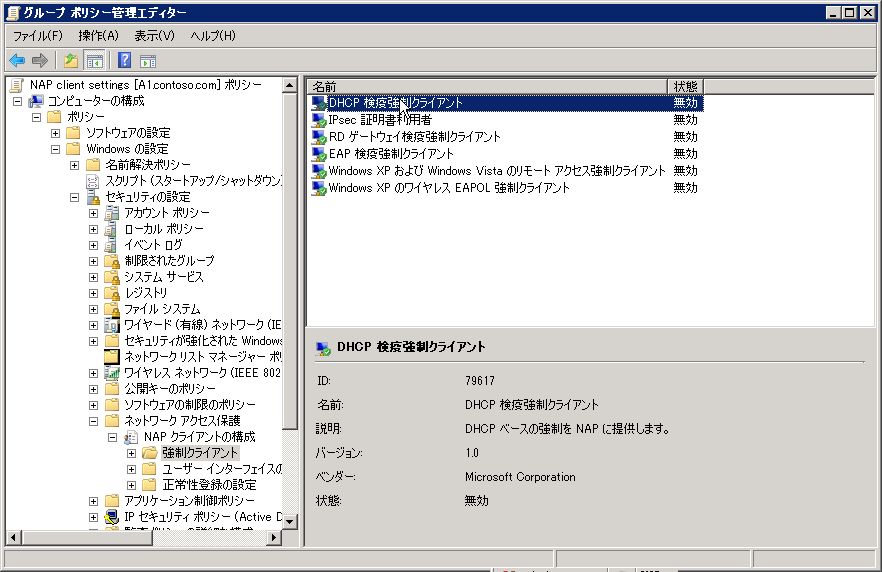Select the レジストリ tree item
This screenshot has width=882, height=572.
[x=146, y=293]
